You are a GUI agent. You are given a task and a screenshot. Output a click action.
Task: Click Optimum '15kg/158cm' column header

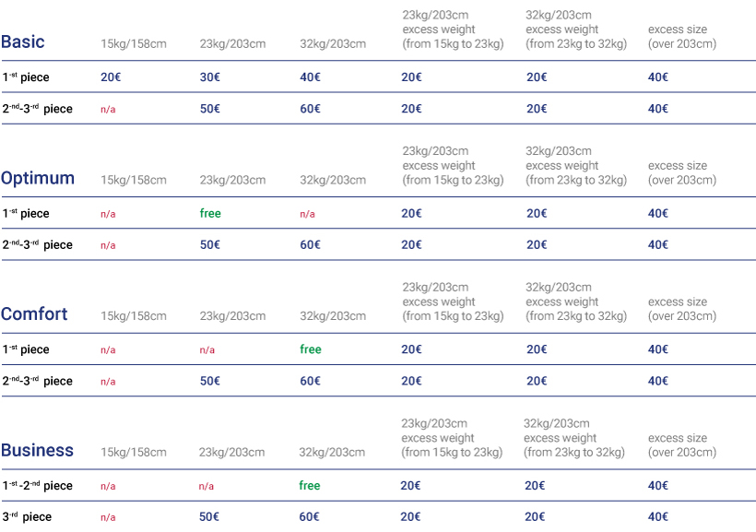tap(134, 181)
